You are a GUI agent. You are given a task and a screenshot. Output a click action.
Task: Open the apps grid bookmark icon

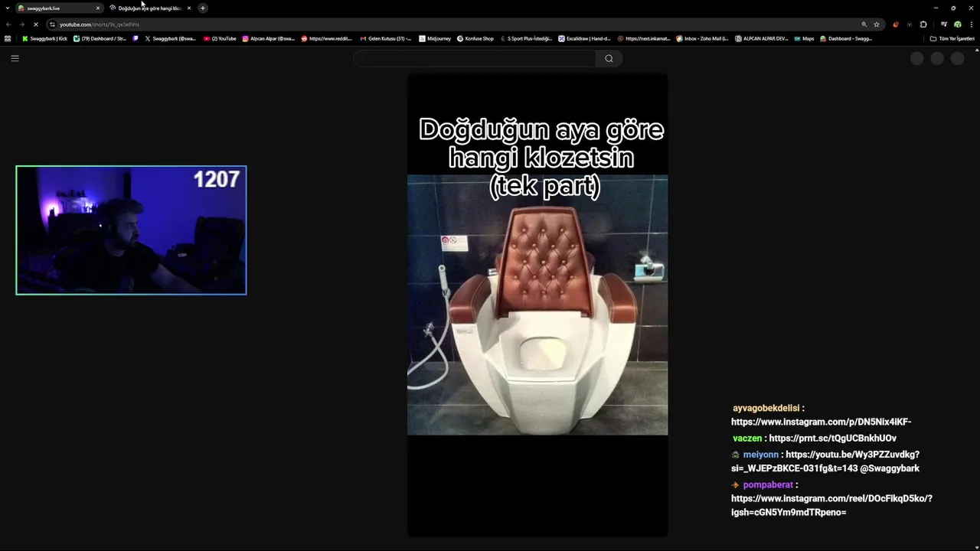pos(8,38)
